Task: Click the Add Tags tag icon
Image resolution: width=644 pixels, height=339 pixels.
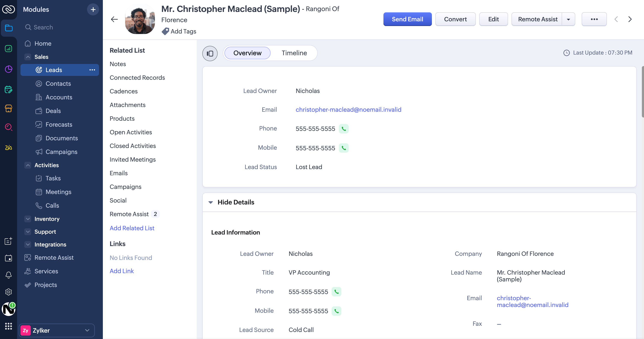Action: click(165, 31)
